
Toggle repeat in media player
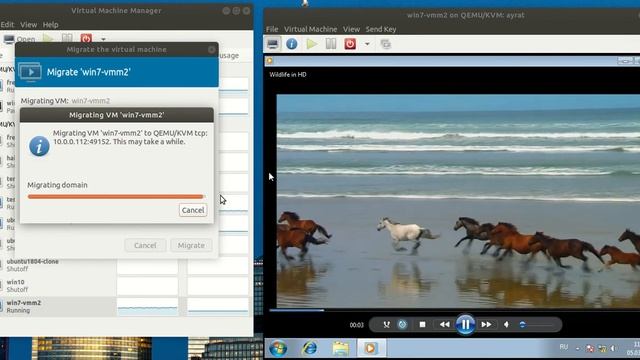tap(402, 324)
